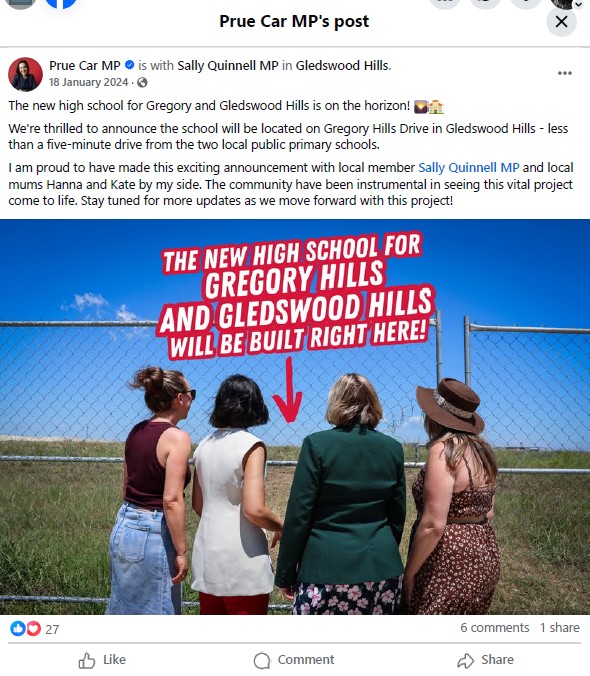Show the 6 comments
590x676 pixels.
click(494, 628)
